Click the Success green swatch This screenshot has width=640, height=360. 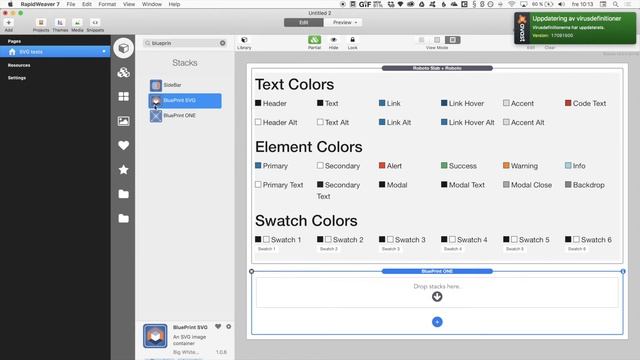click(x=444, y=166)
